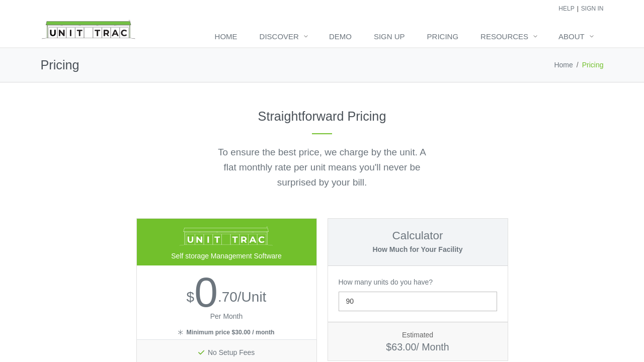This screenshot has height=362, width=644.
Task: Expand the About menu chevron
Action: [x=592, y=36]
